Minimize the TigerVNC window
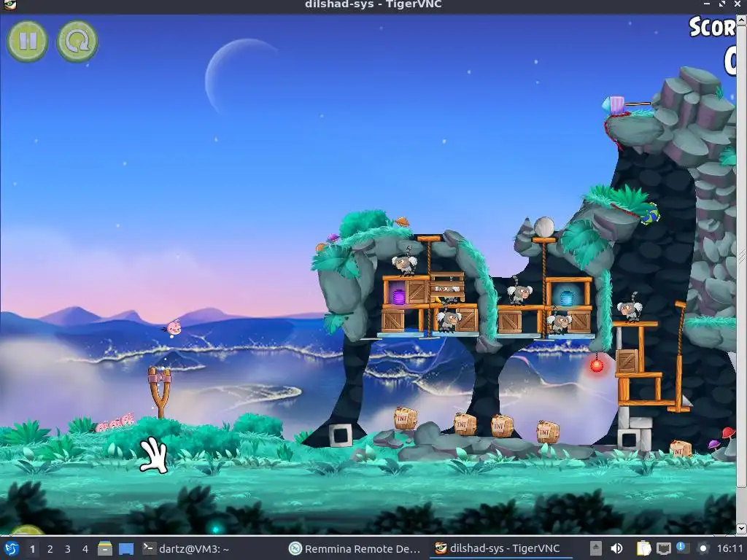747x560 pixels. coord(706,4)
